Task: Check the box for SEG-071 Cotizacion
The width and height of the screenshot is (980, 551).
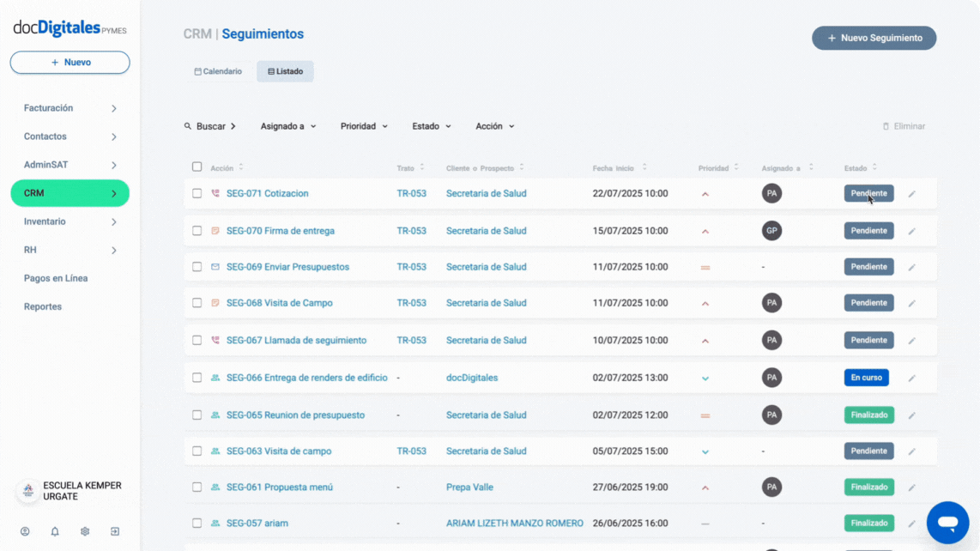Action: tap(197, 193)
